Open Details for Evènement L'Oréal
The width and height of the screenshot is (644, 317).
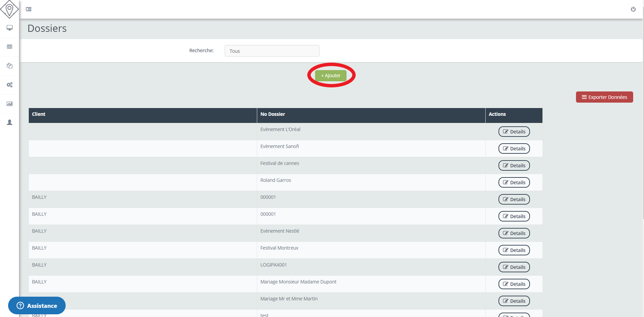514,132
